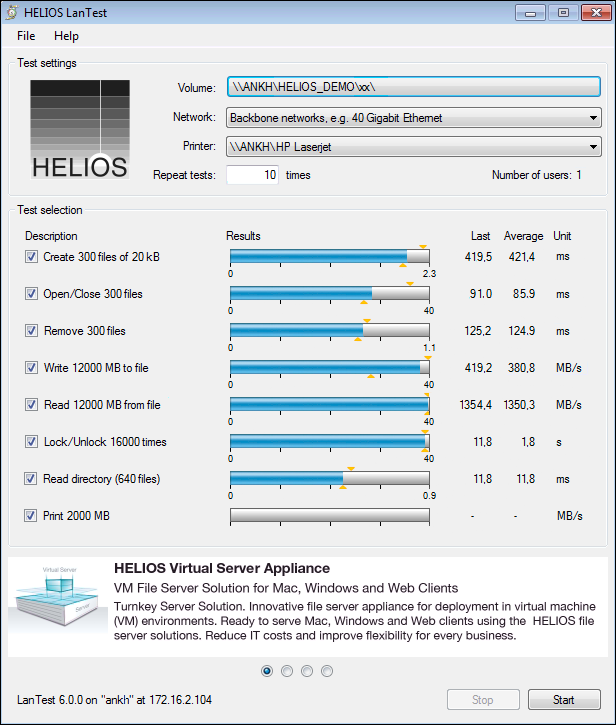Click the empty Print 2000 MB result bar
Screen dimensions: 616x725
click(330, 515)
